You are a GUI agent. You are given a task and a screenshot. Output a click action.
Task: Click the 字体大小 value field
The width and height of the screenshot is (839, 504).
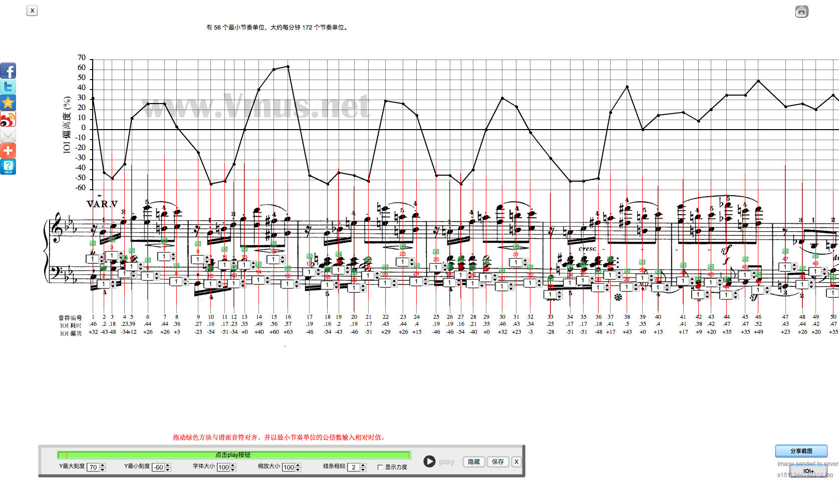pos(223,467)
